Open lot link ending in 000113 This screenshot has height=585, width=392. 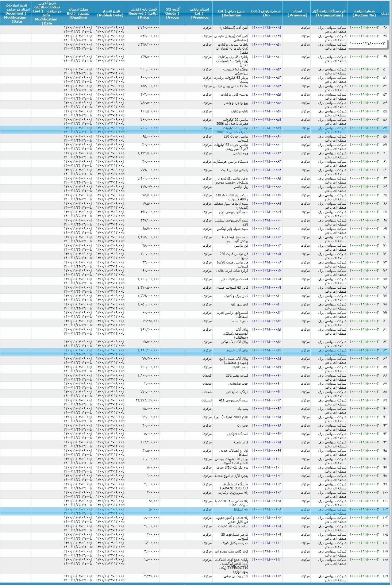[266, 576]
